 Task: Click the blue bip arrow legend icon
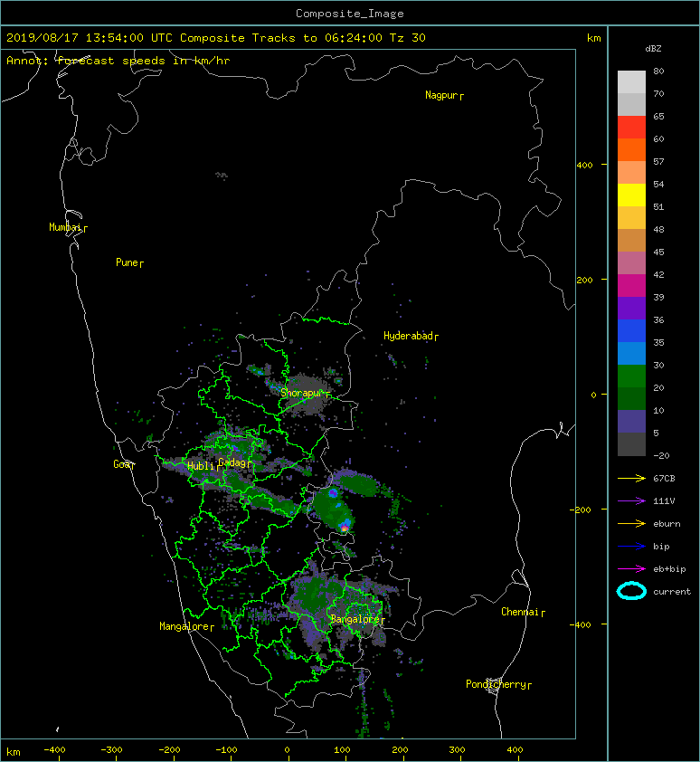pos(631,547)
